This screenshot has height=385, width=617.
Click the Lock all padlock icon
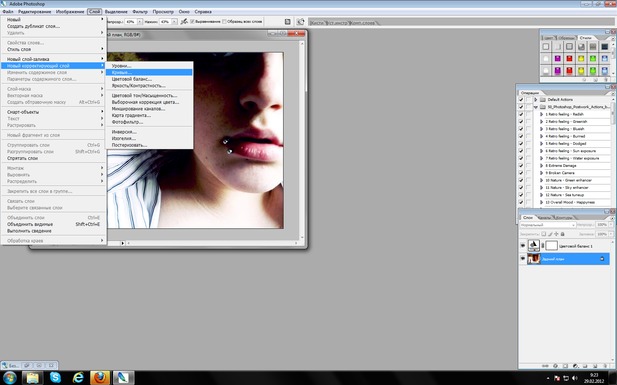pos(562,234)
